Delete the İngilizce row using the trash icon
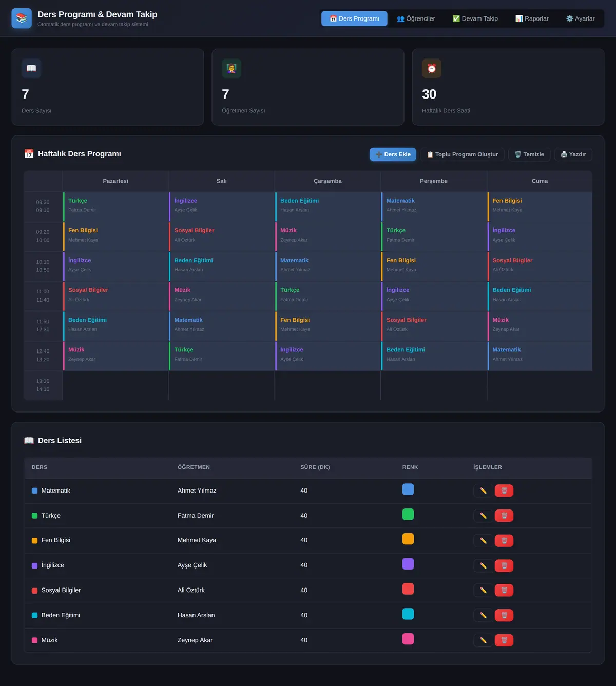Viewport: 616px width, 686px height. click(x=504, y=565)
